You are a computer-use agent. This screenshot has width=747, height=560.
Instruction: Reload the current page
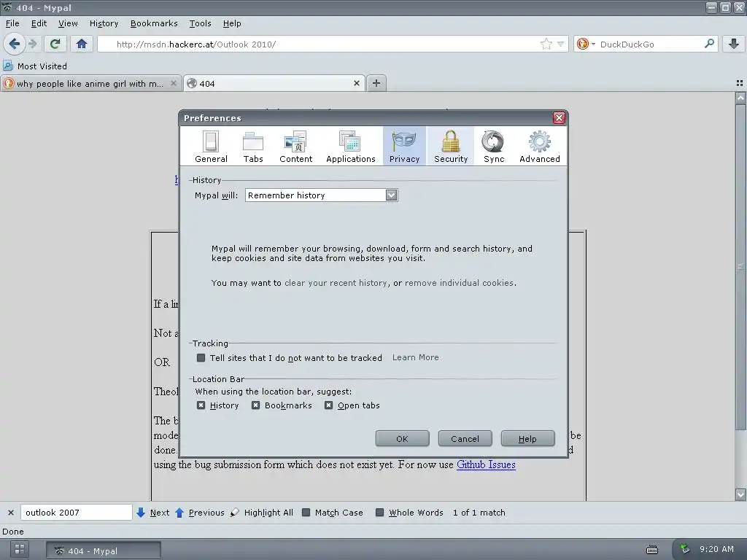(x=55, y=44)
